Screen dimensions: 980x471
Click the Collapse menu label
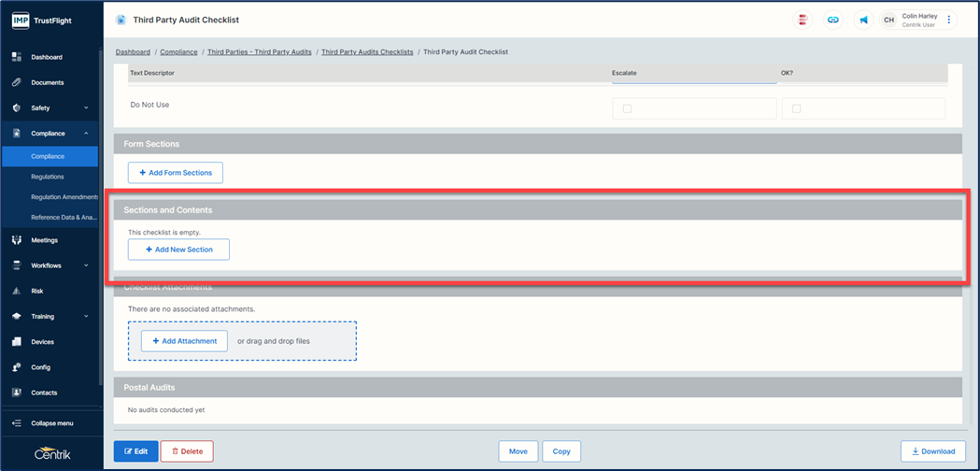[x=52, y=423]
